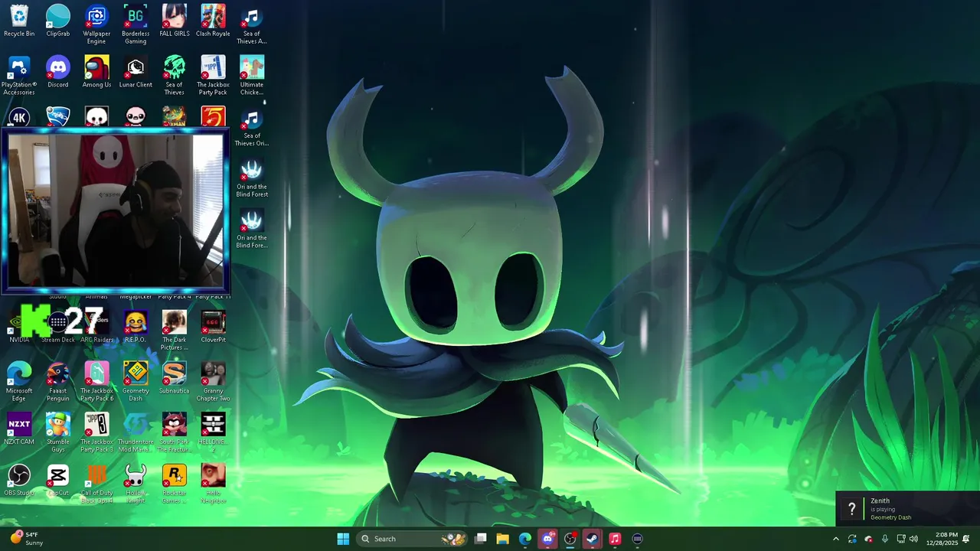Image resolution: width=980 pixels, height=551 pixels.
Task: Select the first Ori and the Blind Forest icon
Action: [252, 177]
